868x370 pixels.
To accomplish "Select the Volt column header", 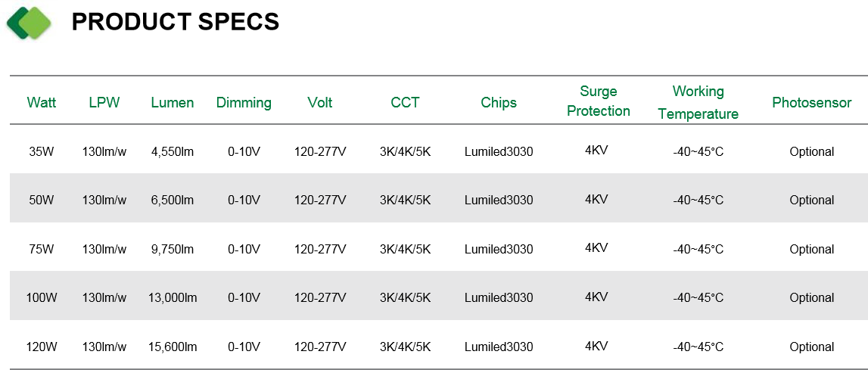I will (320, 102).
